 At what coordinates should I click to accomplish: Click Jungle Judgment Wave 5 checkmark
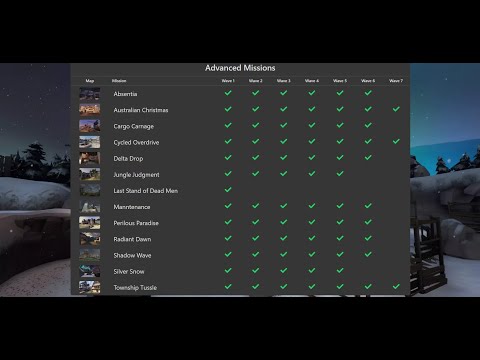point(340,174)
